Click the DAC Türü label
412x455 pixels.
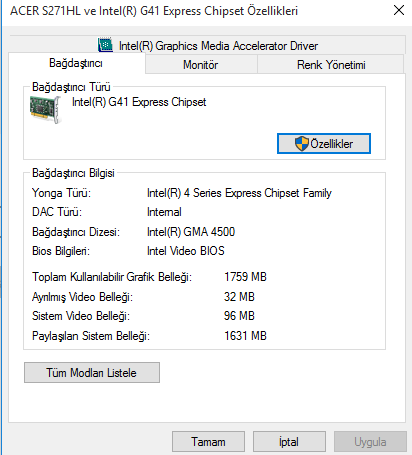click(x=57, y=212)
